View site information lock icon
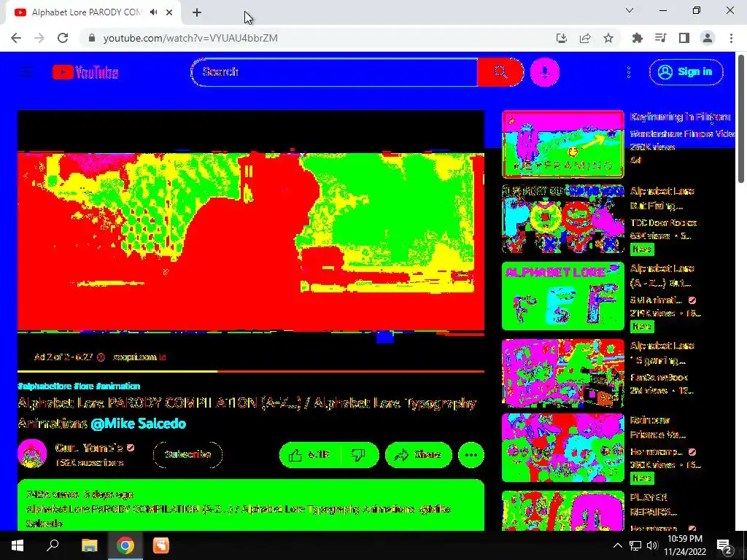747x560 pixels. 92,38
